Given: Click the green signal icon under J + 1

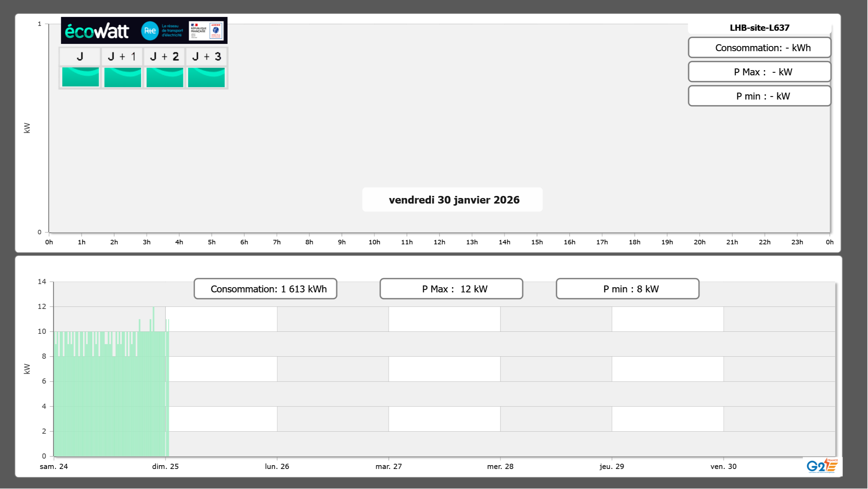Looking at the screenshot, I should 122,77.
